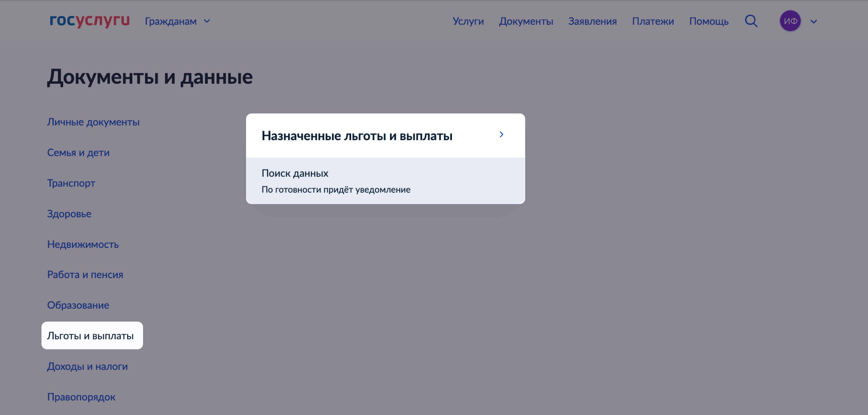Select Личные документы category
Image resolution: width=868 pixels, height=415 pixels.
(93, 122)
